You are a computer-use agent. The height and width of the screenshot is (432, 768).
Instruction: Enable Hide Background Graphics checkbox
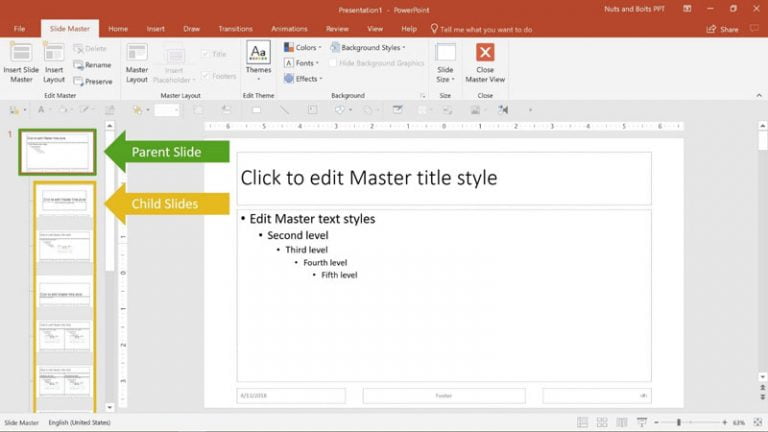(x=333, y=63)
